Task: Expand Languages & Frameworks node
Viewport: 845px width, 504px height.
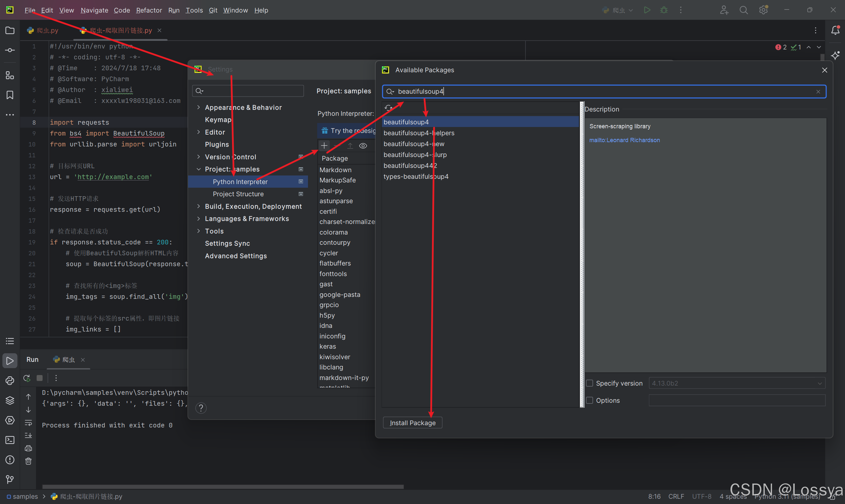Action: click(x=198, y=218)
